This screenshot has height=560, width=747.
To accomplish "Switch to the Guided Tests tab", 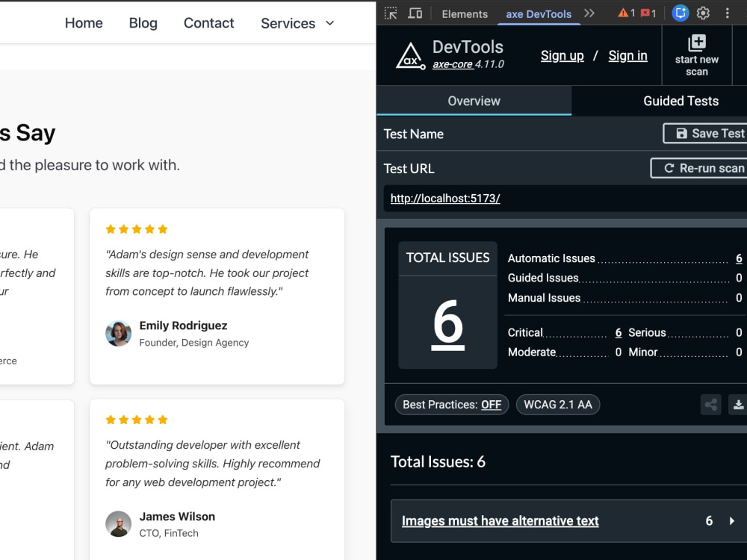I will pos(681,101).
